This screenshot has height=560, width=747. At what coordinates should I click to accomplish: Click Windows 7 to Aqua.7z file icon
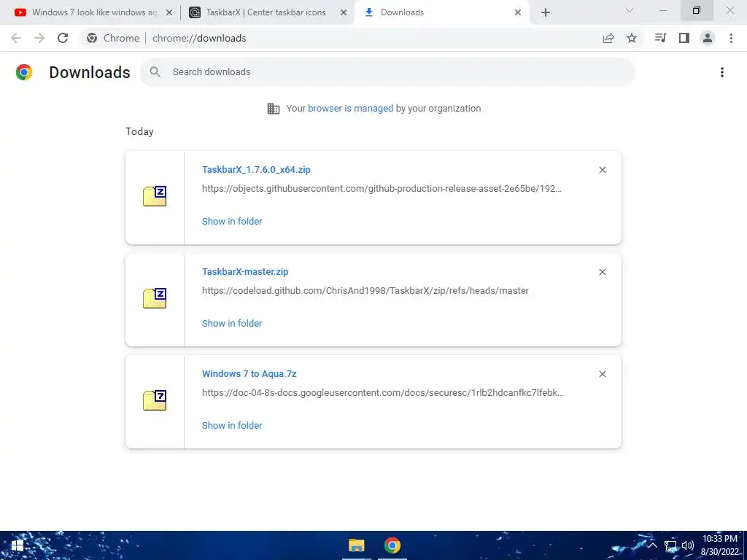coord(155,400)
